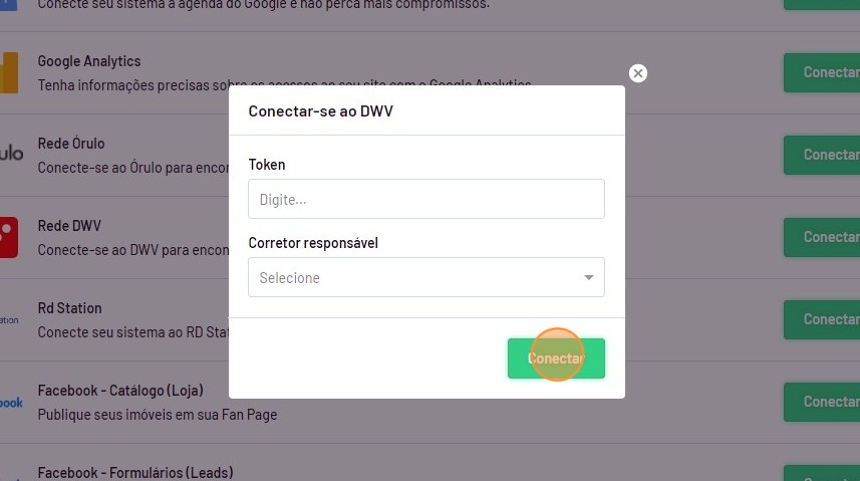860x481 pixels.
Task: Select the Facebook - Catálogo (Loja) title
Action: pyautogui.click(x=121, y=390)
